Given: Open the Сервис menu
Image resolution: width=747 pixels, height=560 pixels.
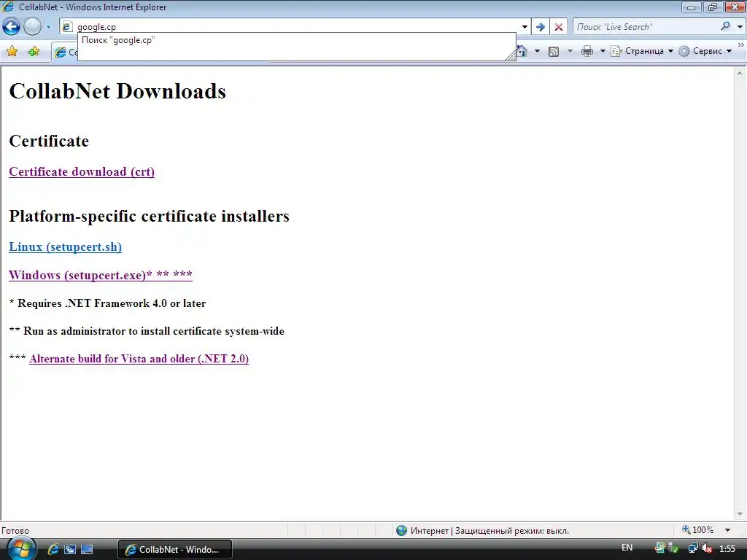Looking at the screenshot, I should click(705, 51).
